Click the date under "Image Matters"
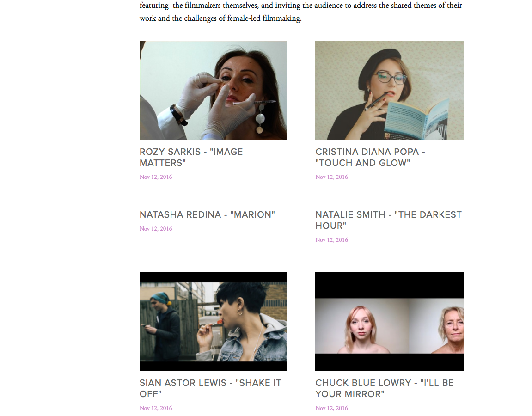Screen dimensions: 532x416 [x=156, y=177]
